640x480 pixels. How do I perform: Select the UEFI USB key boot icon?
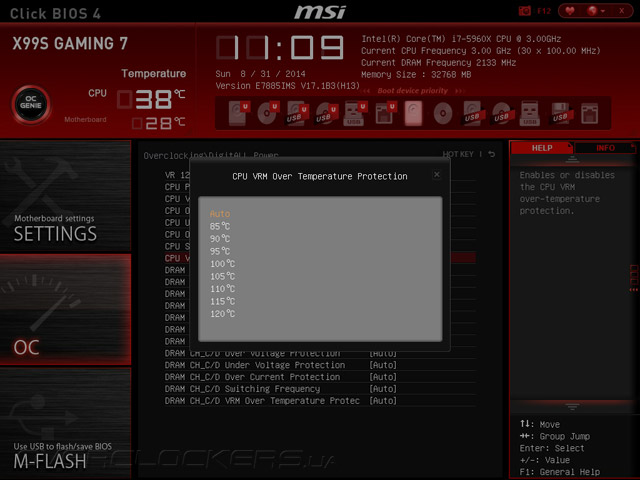click(x=355, y=113)
